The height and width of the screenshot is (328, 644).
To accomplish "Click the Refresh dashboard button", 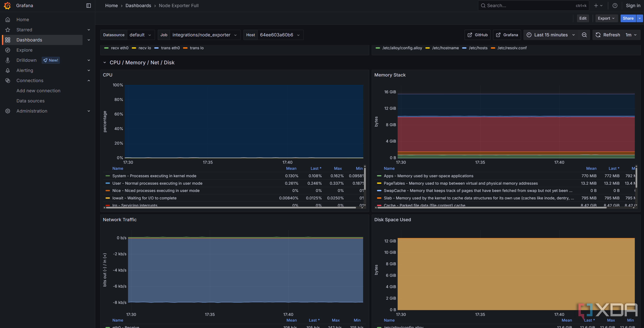I will point(608,35).
